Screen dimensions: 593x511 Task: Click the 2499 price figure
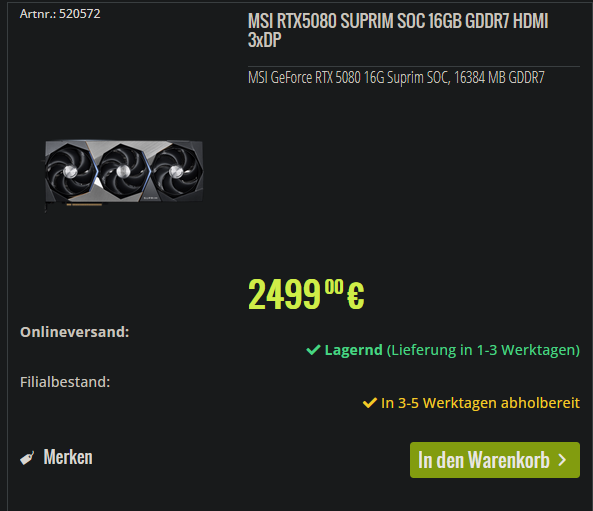[x=284, y=294]
